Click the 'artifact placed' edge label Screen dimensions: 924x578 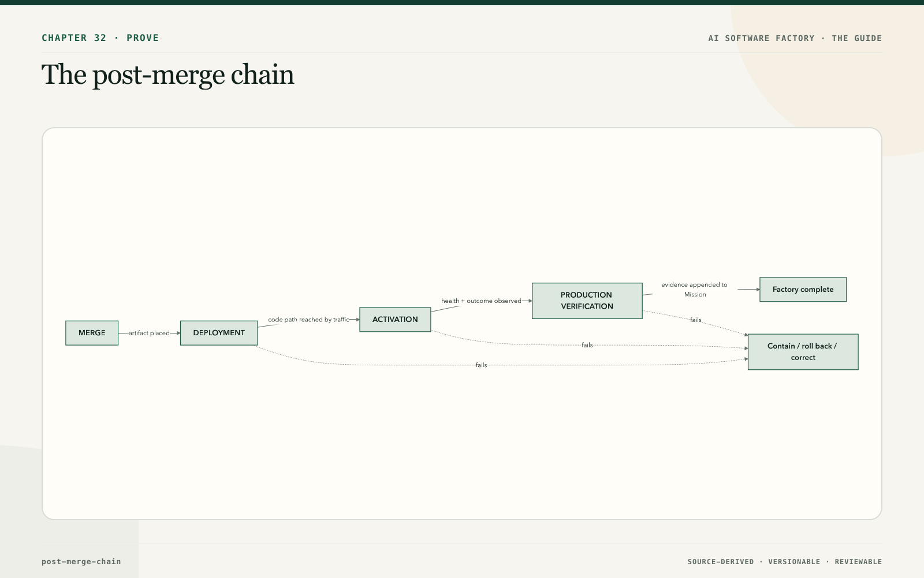[149, 333]
